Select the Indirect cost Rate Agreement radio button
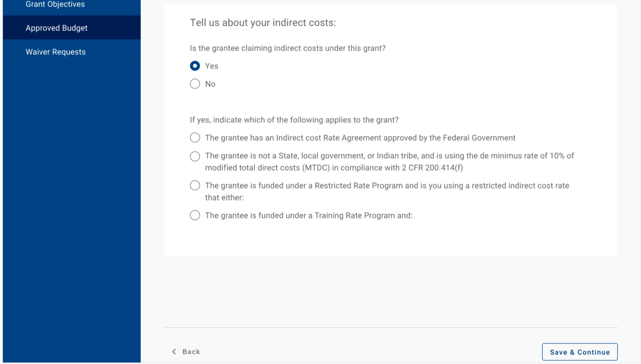 coord(195,137)
